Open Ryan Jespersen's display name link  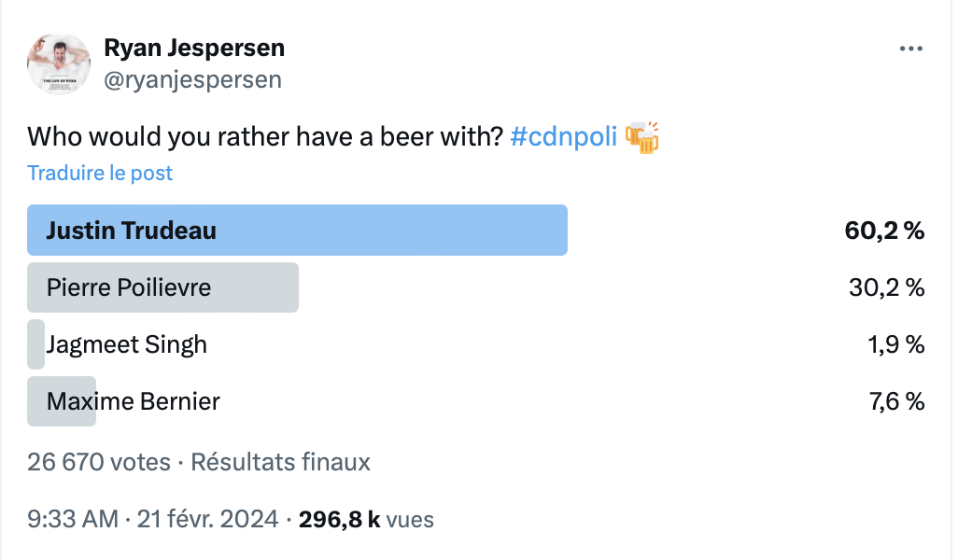click(x=194, y=49)
